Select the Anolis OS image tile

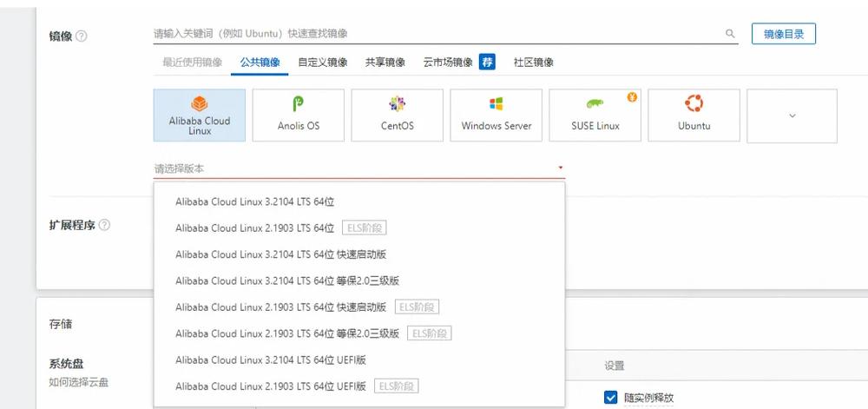click(x=299, y=115)
